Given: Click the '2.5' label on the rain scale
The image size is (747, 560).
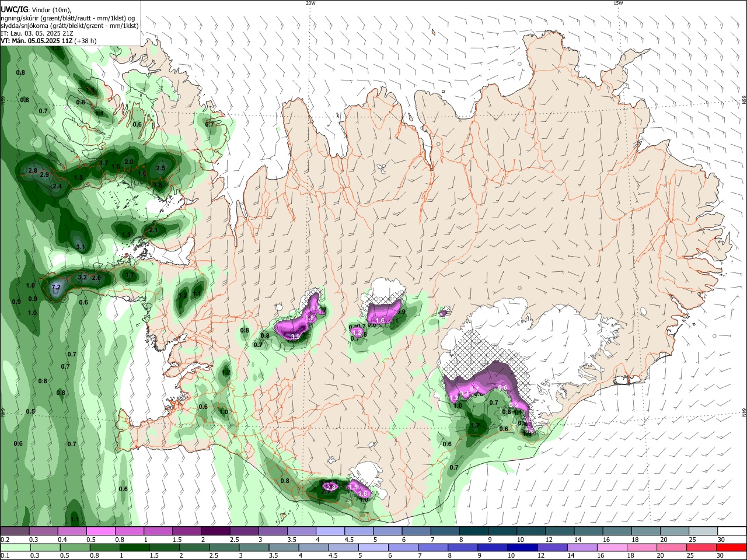Looking at the screenshot, I should tap(214, 556).
